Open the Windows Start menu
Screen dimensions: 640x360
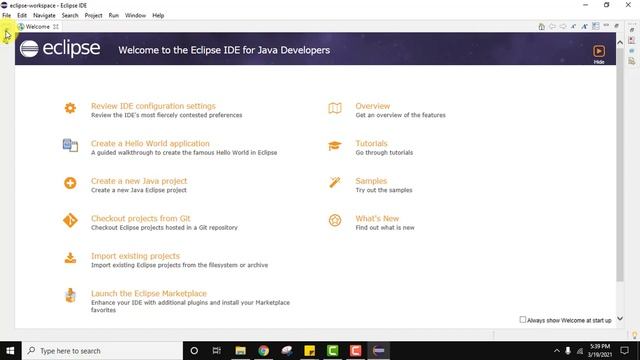pyautogui.click(x=10, y=351)
